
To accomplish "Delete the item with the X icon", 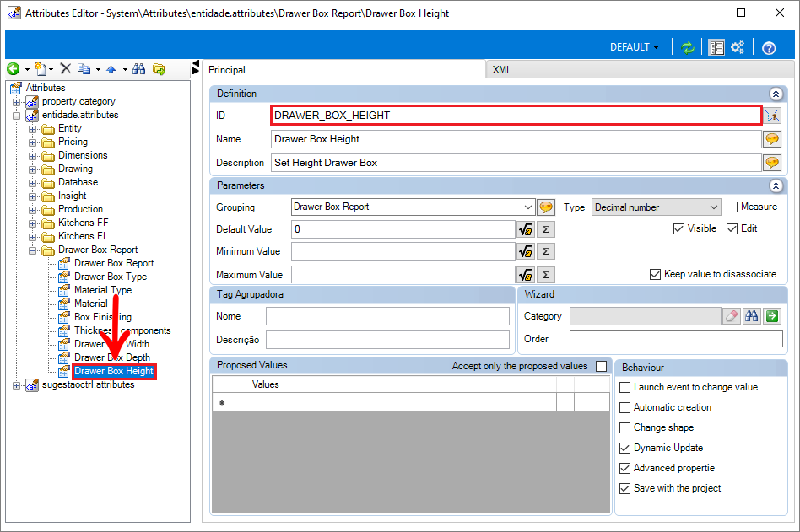I will tap(65, 68).
